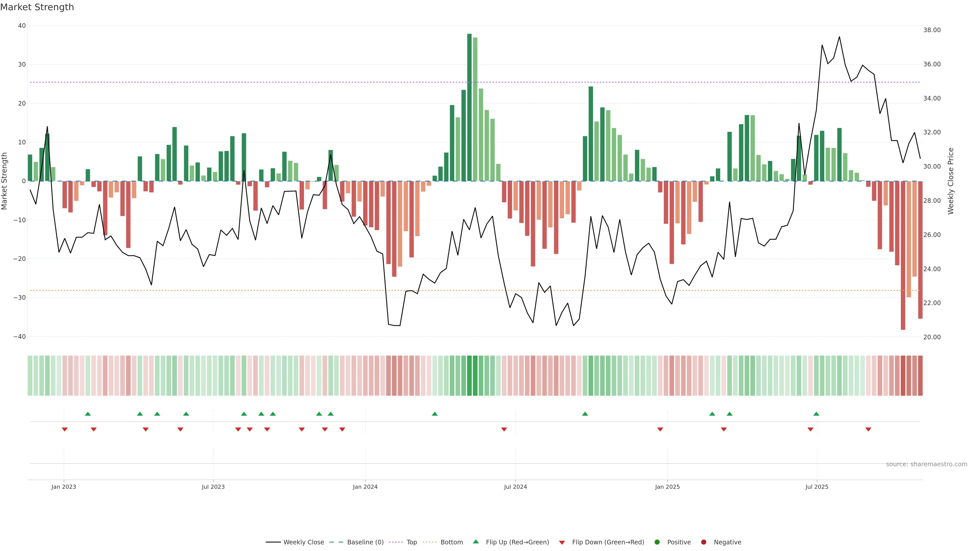The width and height of the screenshot is (980, 551).
Task: Click the flip up marker near Jul 2025
Action: [x=816, y=414]
